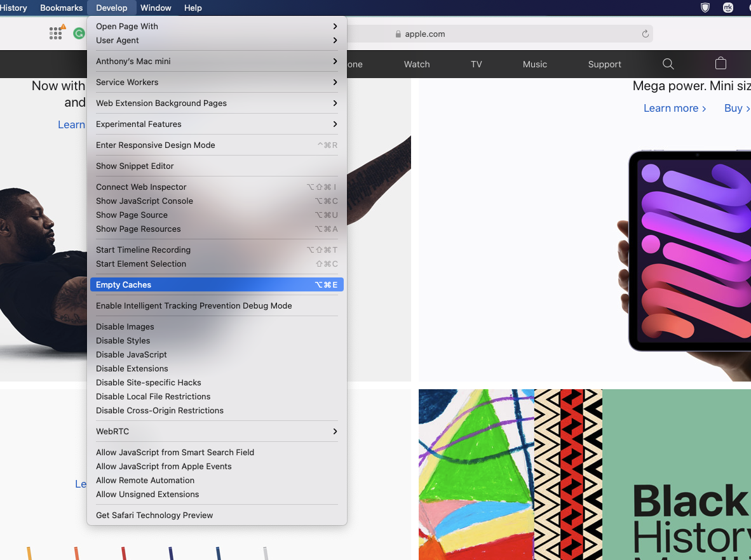This screenshot has height=560, width=751.
Task: Toggle Disable Local File Restrictions
Action: (217, 396)
